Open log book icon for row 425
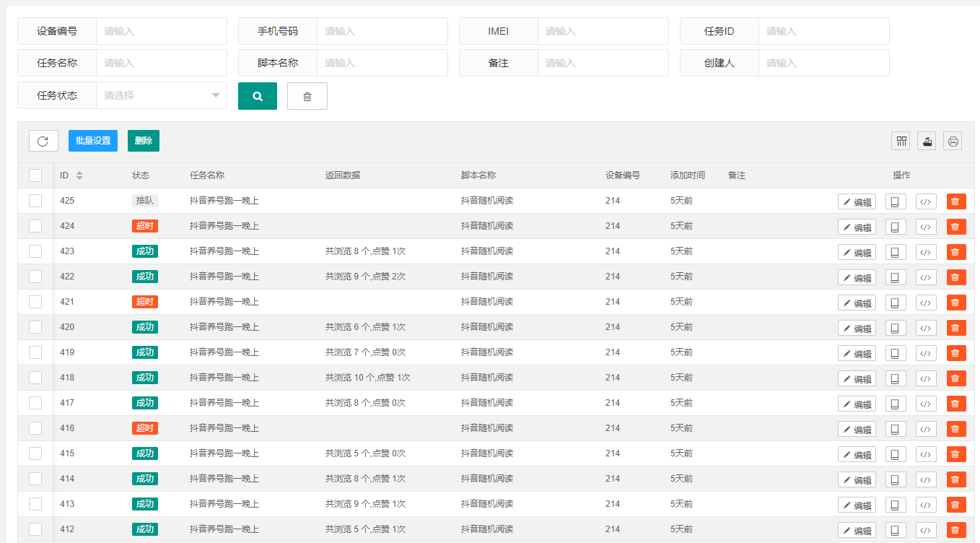Screen dimensions: 980x543 point(896,201)
